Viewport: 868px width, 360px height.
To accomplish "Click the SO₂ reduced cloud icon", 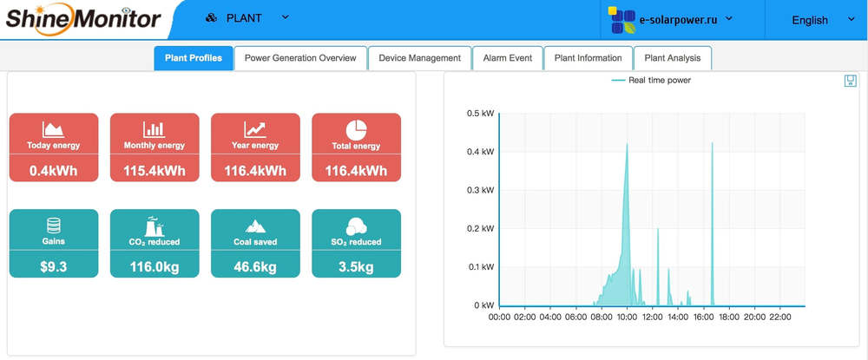I will (x=356, y=226).
